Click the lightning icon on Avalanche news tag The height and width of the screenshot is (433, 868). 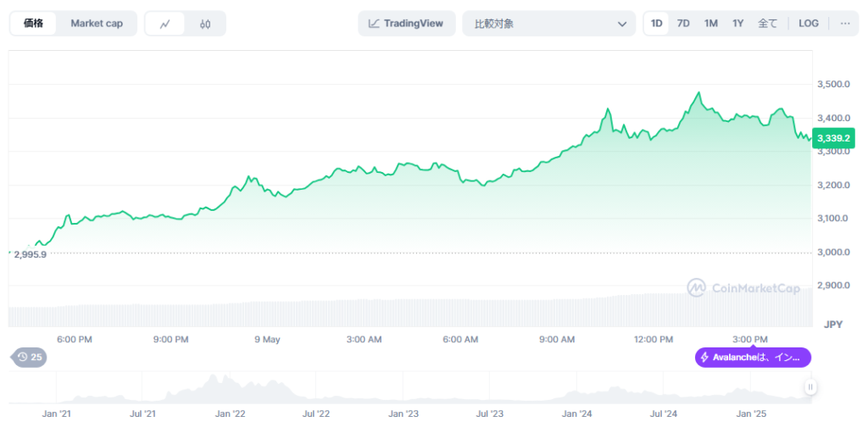tap(704, 358)
